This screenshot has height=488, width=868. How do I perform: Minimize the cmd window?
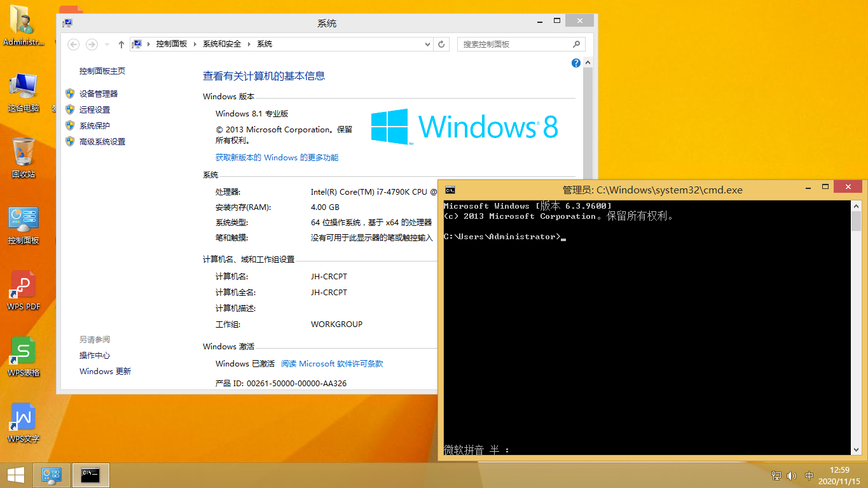(x=808, y=187)
